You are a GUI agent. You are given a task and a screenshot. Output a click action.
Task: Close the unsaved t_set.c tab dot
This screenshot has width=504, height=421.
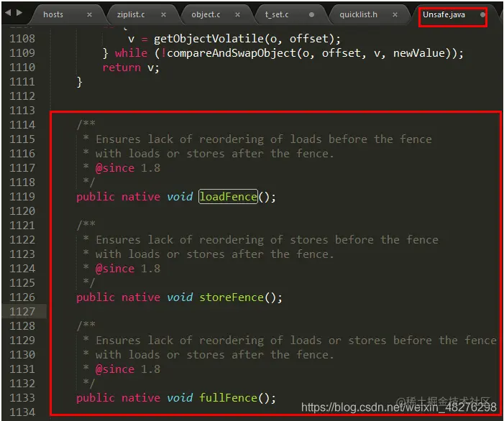tap(311, 15)
